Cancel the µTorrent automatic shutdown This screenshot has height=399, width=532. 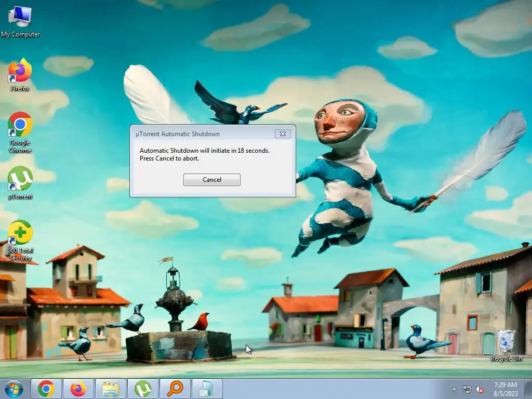point(212,179)
